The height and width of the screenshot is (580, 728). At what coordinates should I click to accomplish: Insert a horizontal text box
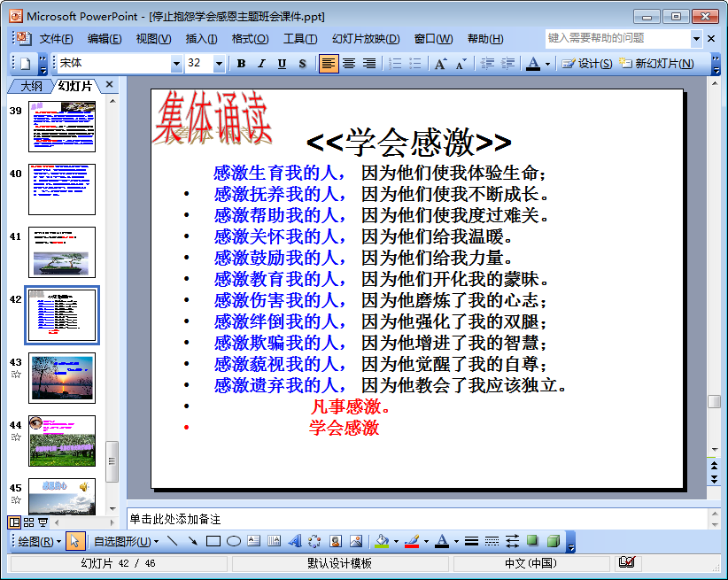(254, 541)
